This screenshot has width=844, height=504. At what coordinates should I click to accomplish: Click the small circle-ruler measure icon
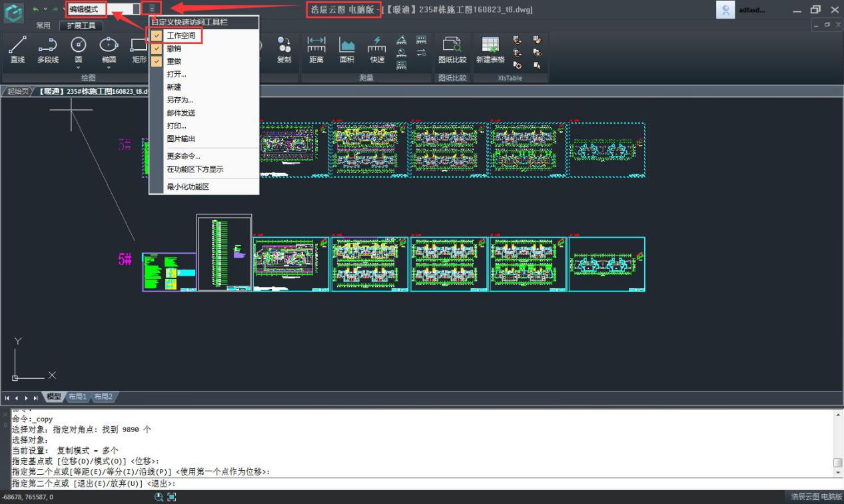pos(401,53)
